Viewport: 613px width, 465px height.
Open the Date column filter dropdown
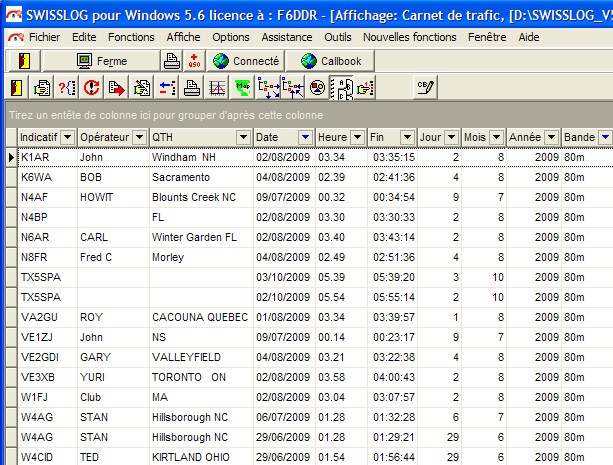(305, 137)
